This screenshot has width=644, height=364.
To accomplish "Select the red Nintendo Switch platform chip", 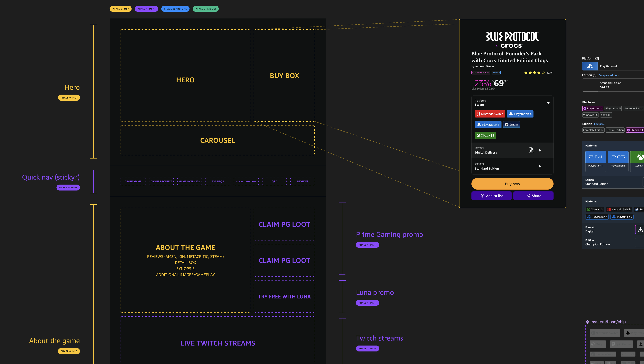I will 490,114.
